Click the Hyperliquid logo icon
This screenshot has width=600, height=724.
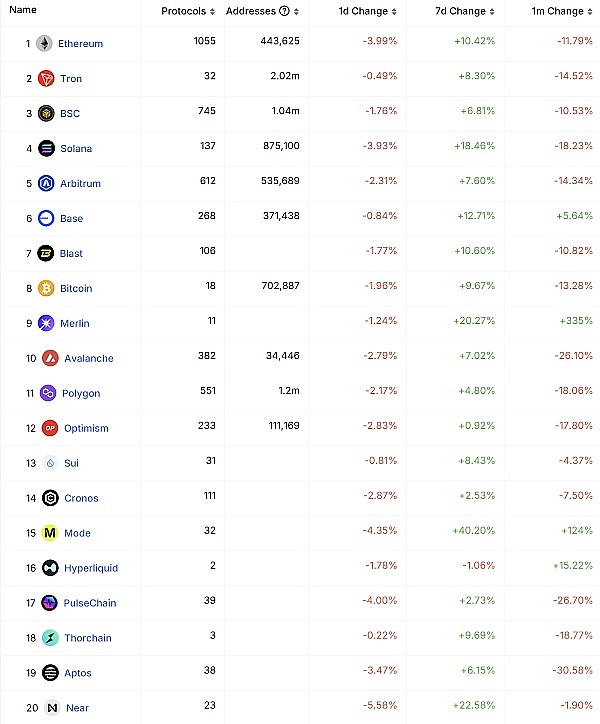pos(50,568)
